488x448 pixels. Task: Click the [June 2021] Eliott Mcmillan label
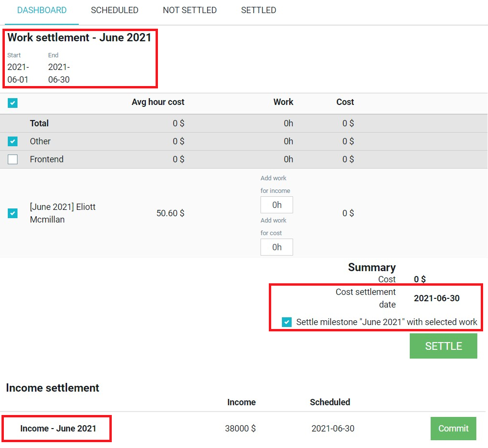63,213
